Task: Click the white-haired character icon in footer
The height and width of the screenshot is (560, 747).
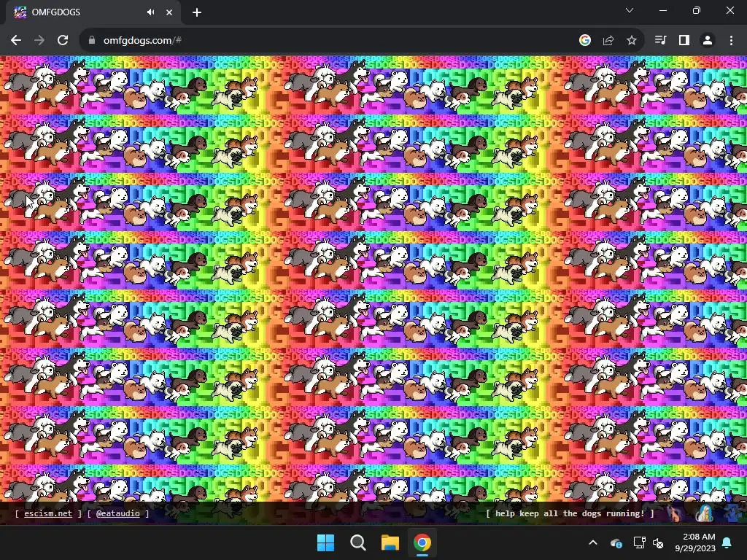Action: (704, 513)
